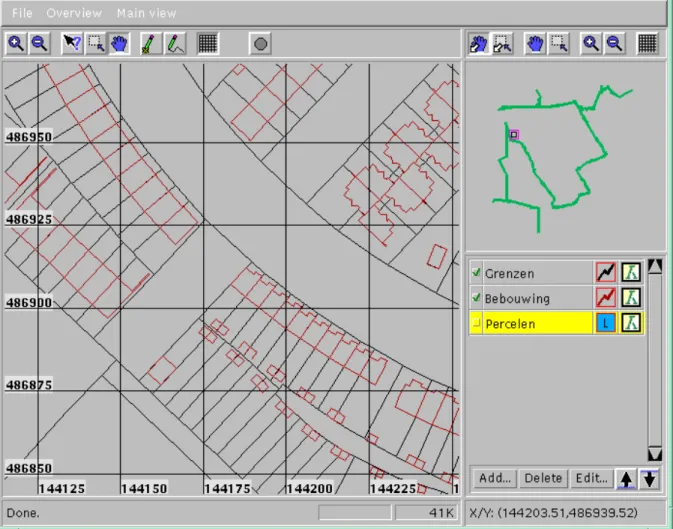Move selected layer up with arrow
The height and width of the screenshot is (529, 673).
(x=626, y=478)
